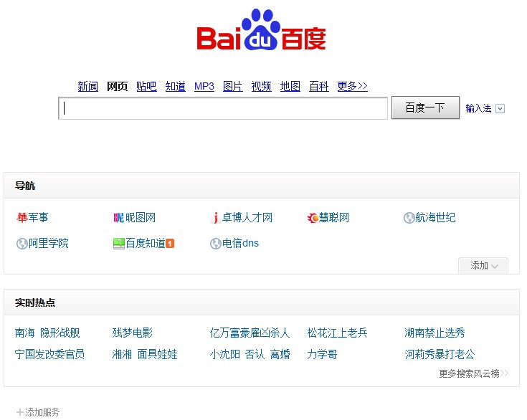Click the plus icon beside 添加服务
Image resolution: width=527 pixels, height=420 pixels.
(20, 412)
